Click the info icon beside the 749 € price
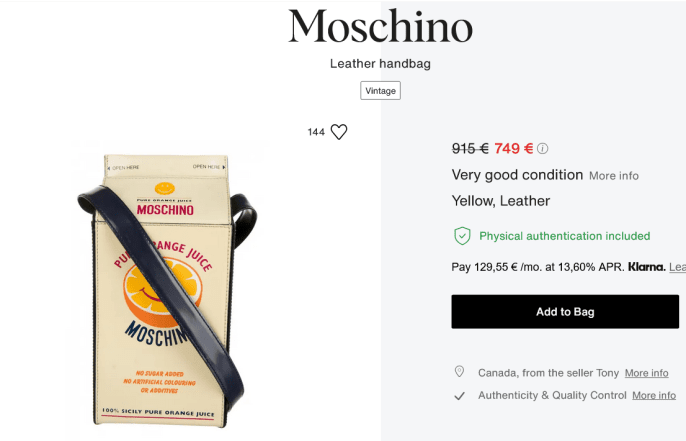 (x=543, y=149)
